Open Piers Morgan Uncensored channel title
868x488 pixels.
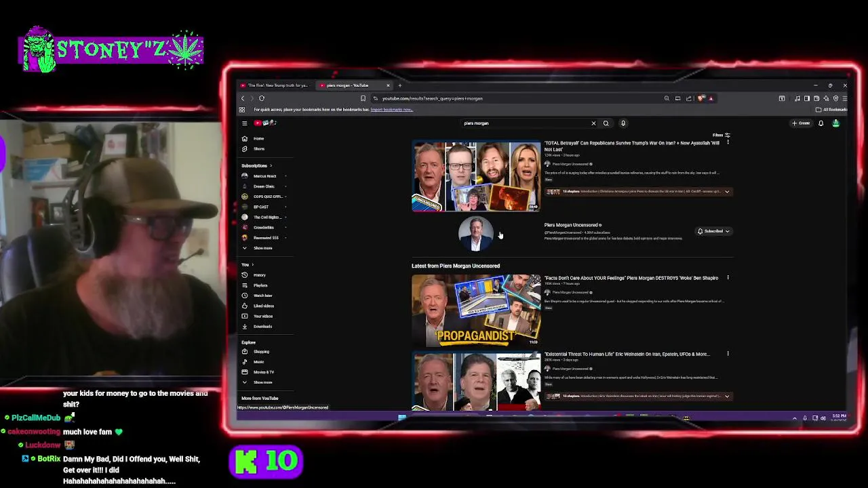(571, 225)
